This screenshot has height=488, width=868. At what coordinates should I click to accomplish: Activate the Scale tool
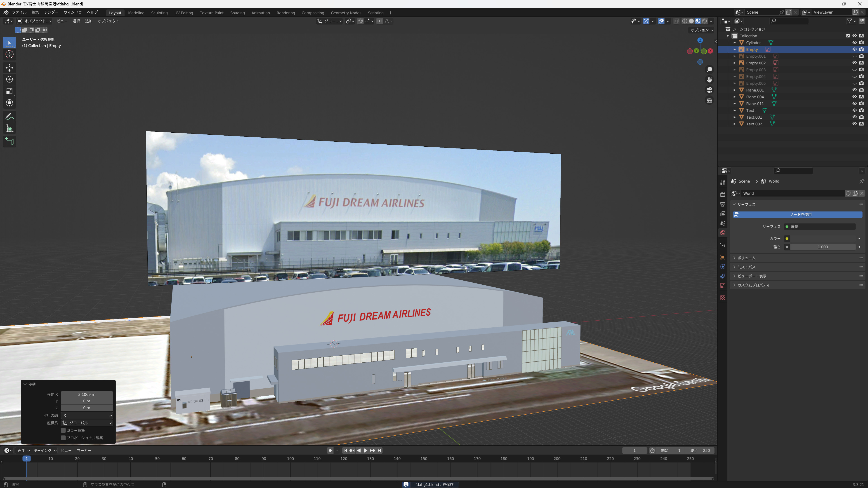pos(9,91)
